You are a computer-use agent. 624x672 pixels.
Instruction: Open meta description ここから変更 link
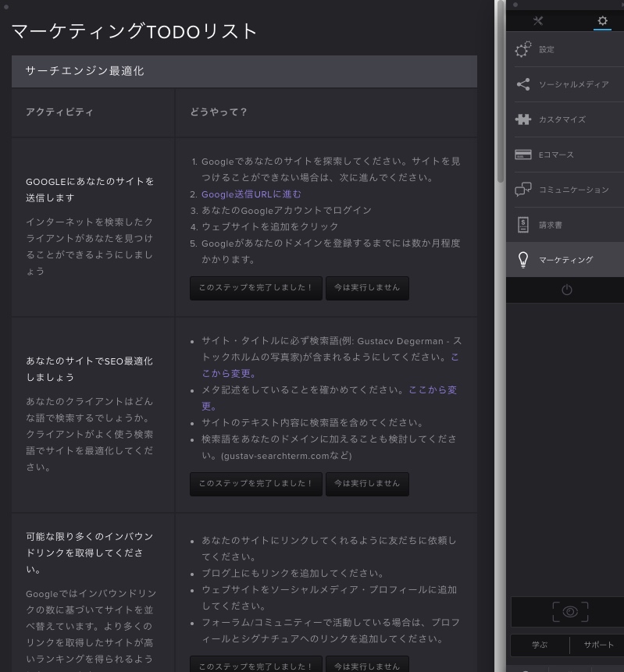(x=330, y=398)
